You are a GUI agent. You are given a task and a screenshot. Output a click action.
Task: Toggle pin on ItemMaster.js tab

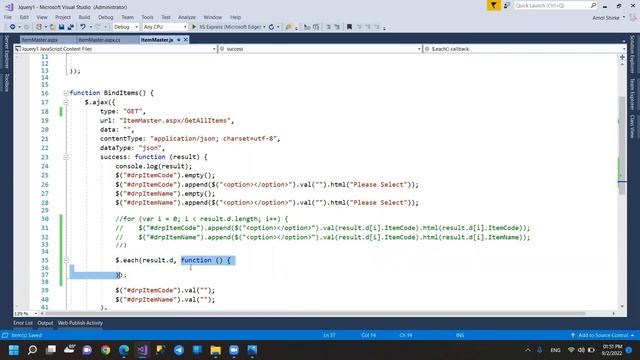pyautogui.click(x=178, y=40)
